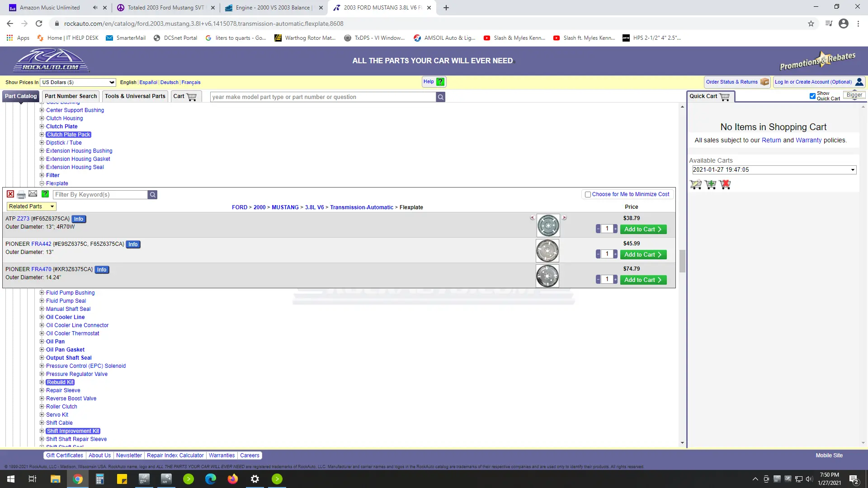Collapse the Flexplate tree node
The width and height of the screenshot is (868, 488).
pyautogui.click(x=42, y=183)
